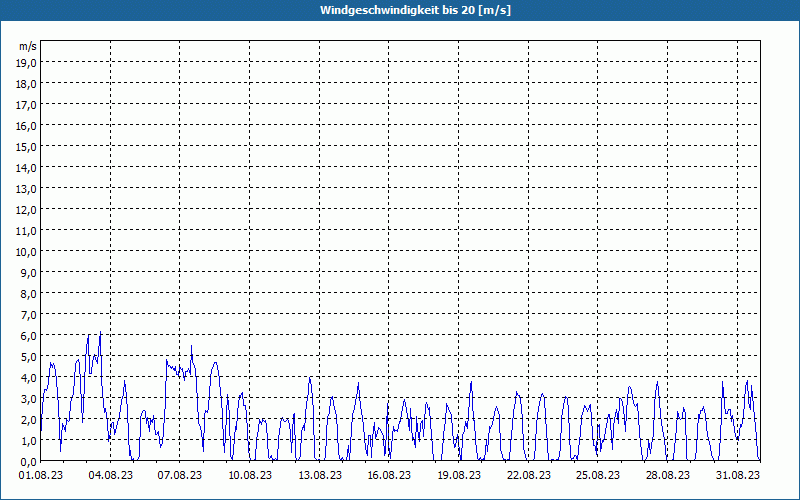
Task: Click the 13.08.23 date label
Action: (x=320, y=475)
